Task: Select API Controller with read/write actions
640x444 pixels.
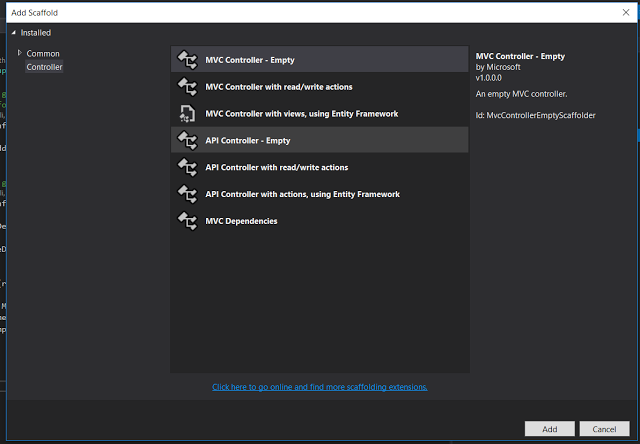Action: 320,167
